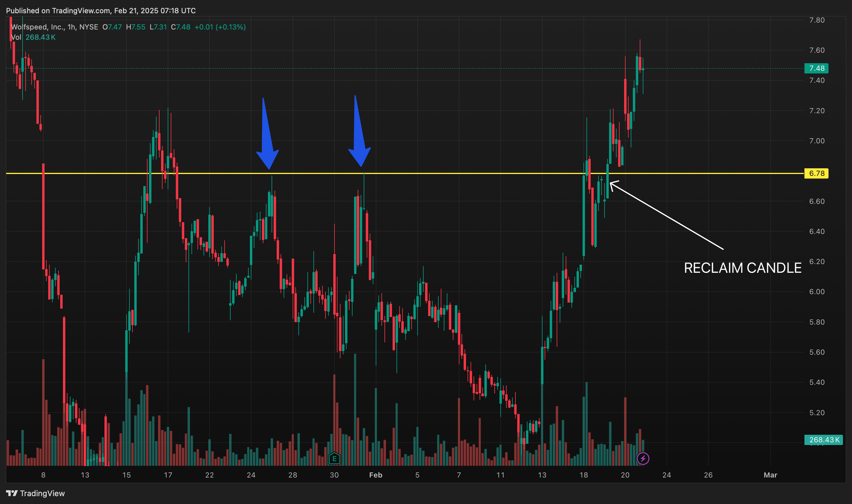Click the TradingView logo icon at bottom-left
The height and width of the screenshot is (504, 852).
click(x=11, y=493)
